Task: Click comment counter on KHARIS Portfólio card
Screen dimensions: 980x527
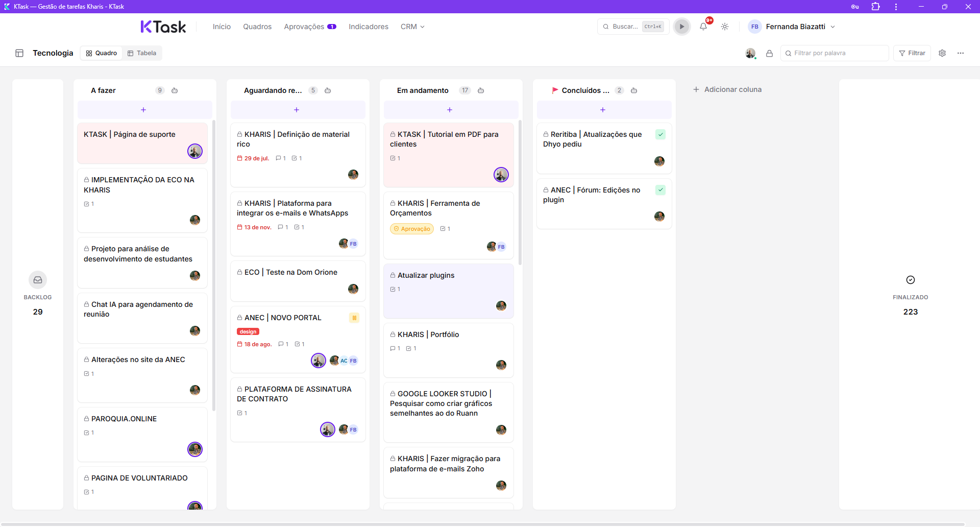Action: [x=395, y=348]
